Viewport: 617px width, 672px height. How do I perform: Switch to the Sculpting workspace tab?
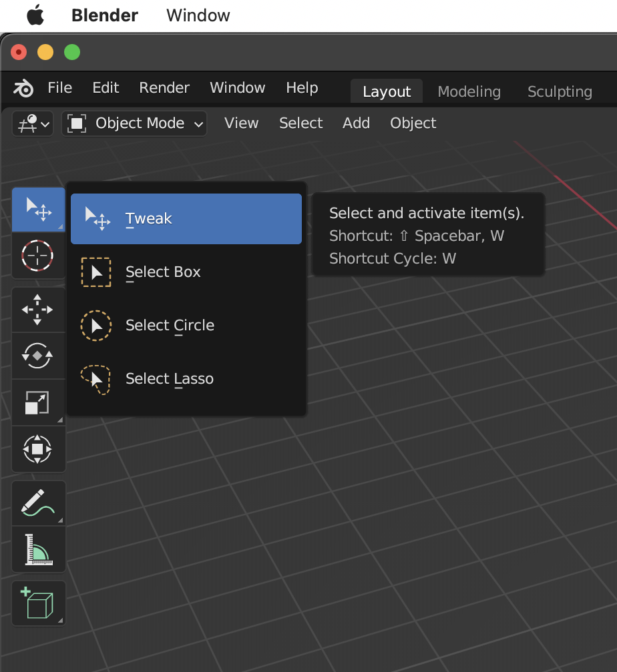tap(560, 92)
